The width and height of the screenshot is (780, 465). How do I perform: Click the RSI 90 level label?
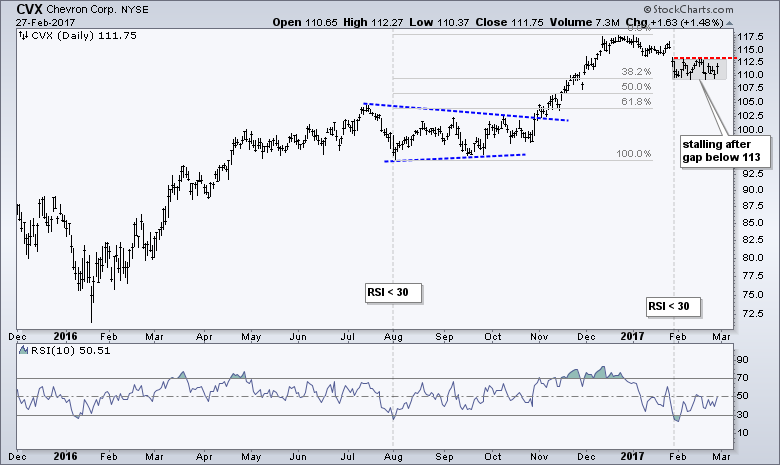[x=743, y=360]
